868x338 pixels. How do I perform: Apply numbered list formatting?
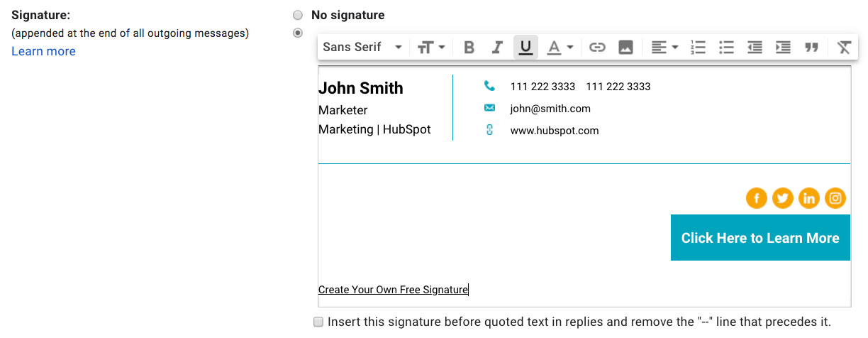pos(699,48)
